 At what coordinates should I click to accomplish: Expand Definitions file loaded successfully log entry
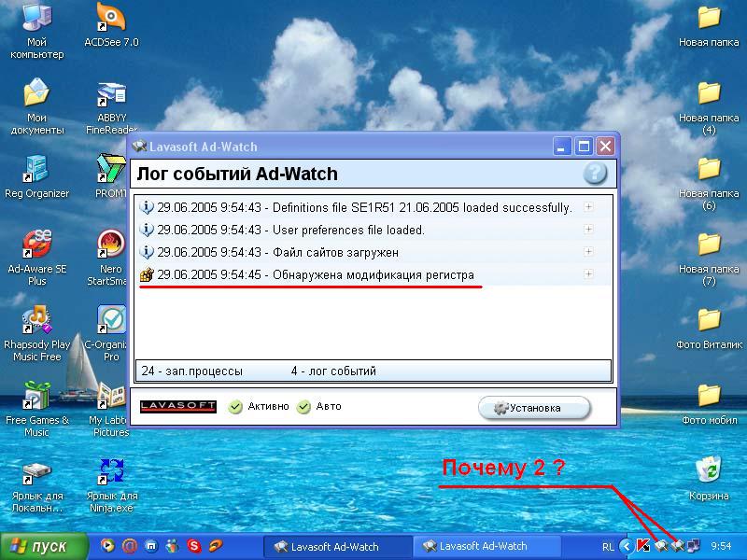click(x=589, y=206)
